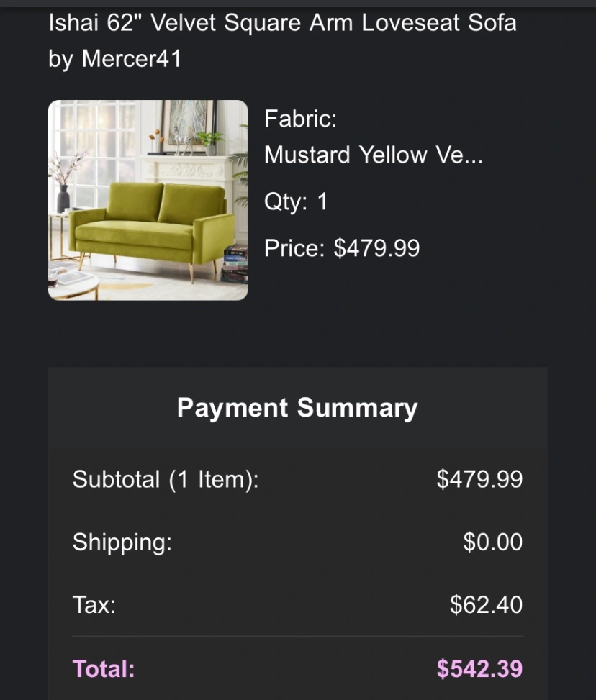Screen dimensions: 596x700
Task: Click the Mercer41 brand name
Action: [x=131, y=58]
